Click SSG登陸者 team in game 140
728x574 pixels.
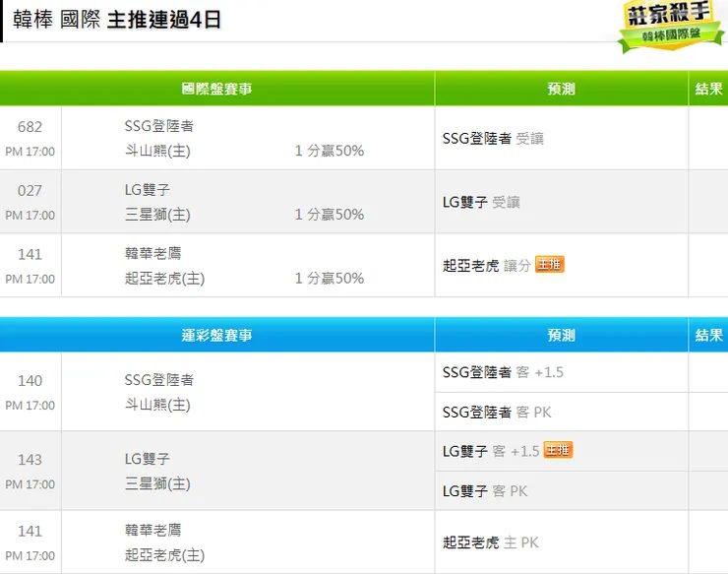click(158, 380)
